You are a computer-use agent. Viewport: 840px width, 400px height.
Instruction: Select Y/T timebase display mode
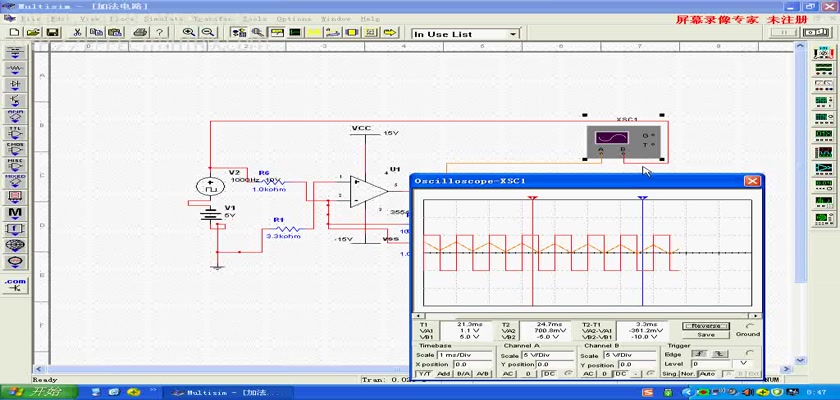(425, 373)
